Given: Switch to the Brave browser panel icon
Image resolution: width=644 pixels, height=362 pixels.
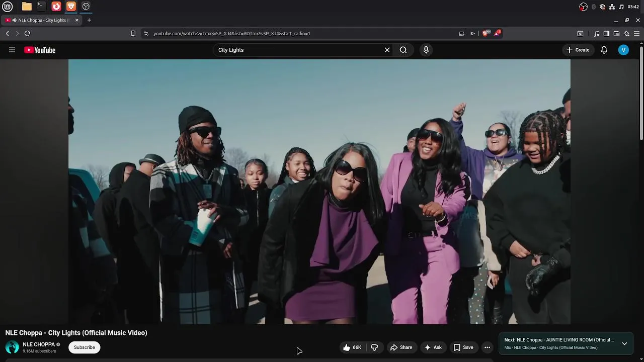Looking at the screenshot, I should [71, 7].
